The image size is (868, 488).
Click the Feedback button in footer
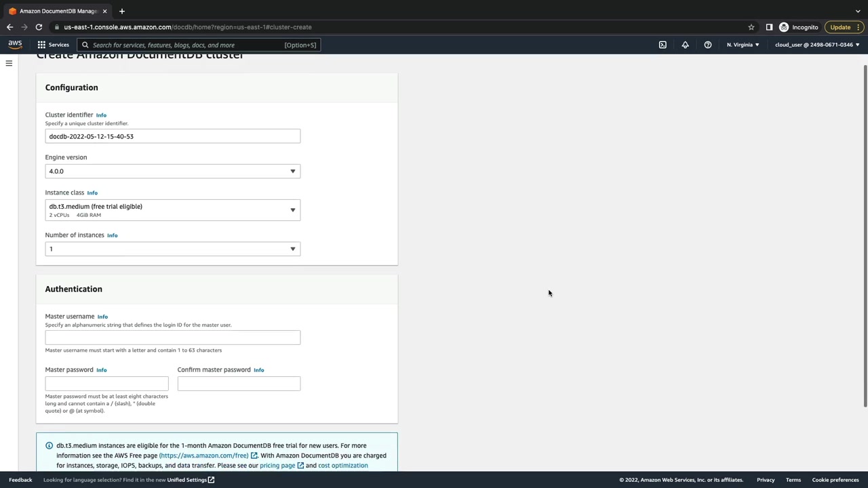20,480
